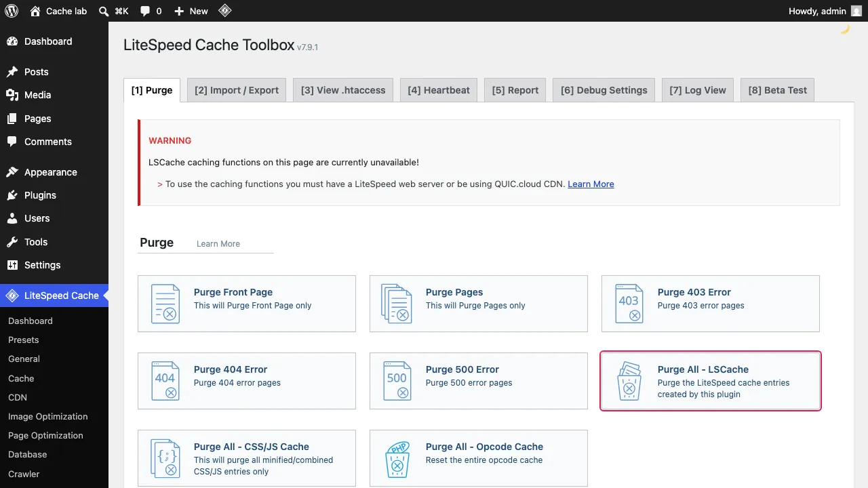Open Learn More beside the Purge heading

tap(218, 244)
